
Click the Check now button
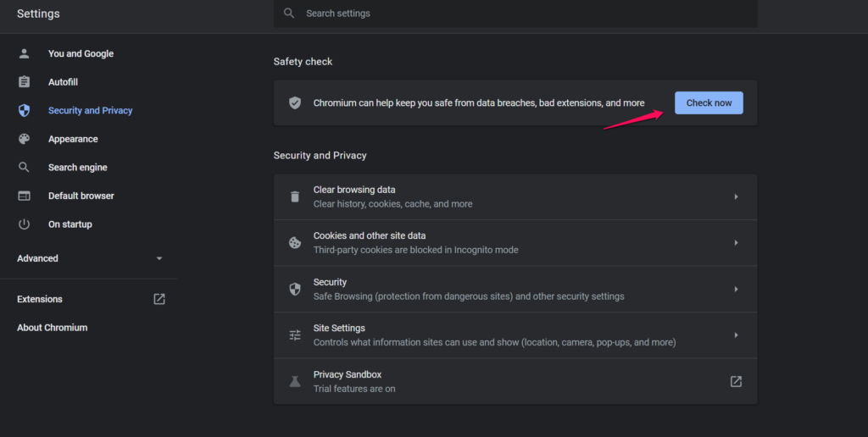[709, 102]
